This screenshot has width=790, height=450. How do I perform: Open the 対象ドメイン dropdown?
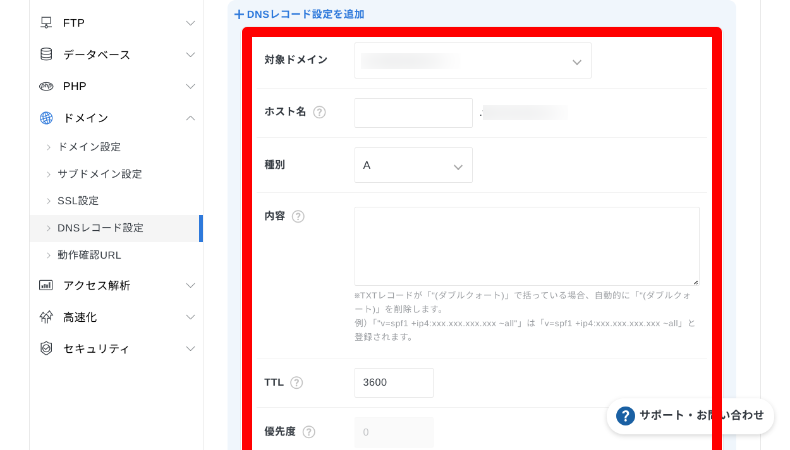tap(473, 60)
